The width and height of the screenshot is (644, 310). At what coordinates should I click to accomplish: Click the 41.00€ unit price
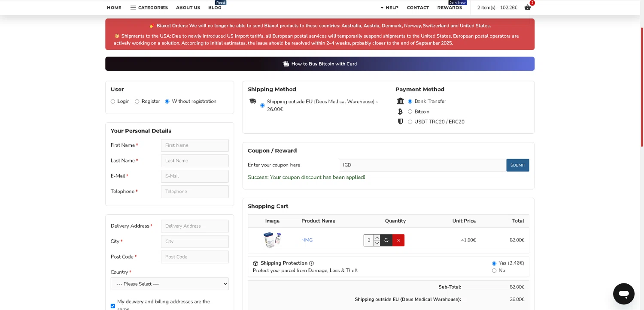468,240
